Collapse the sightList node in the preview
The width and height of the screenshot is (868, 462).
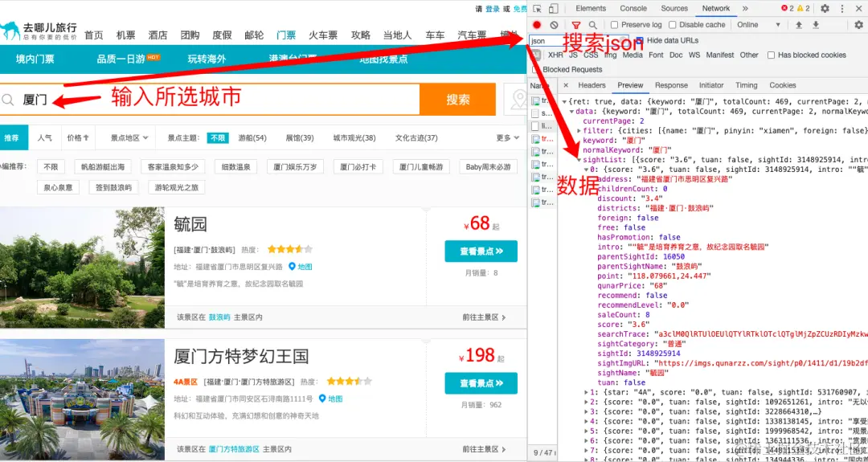(x=579, y=159)
